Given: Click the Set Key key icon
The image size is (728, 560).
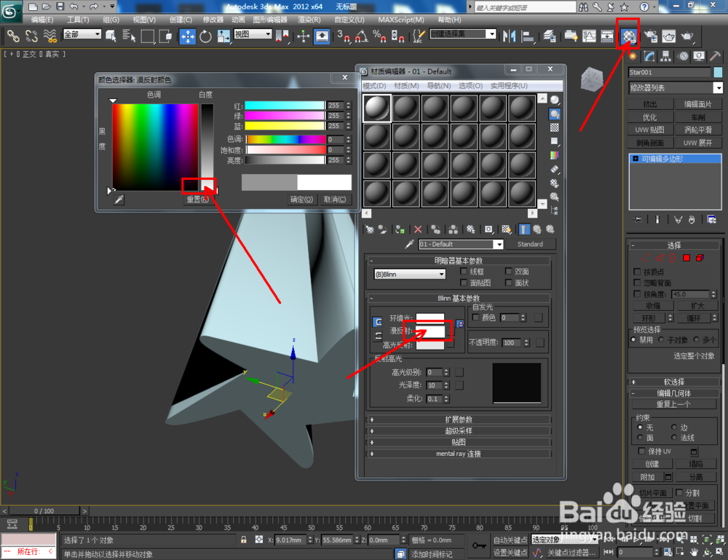Looking at the screenshot, I should (x=479, y=545).
